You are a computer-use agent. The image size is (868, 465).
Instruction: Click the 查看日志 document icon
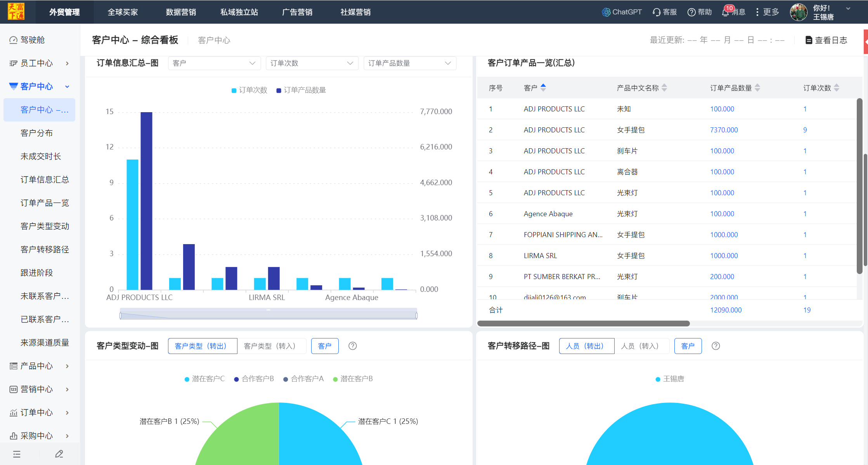tap(809, 40)
